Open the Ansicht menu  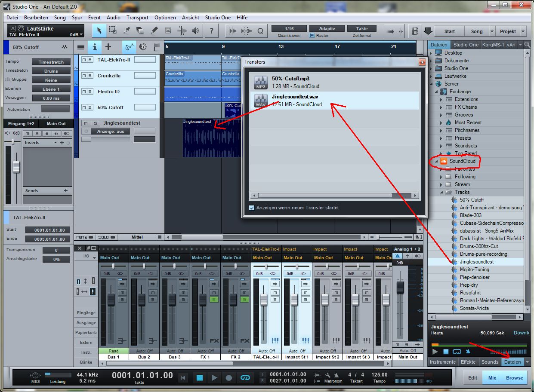click(x=191, y=18)
